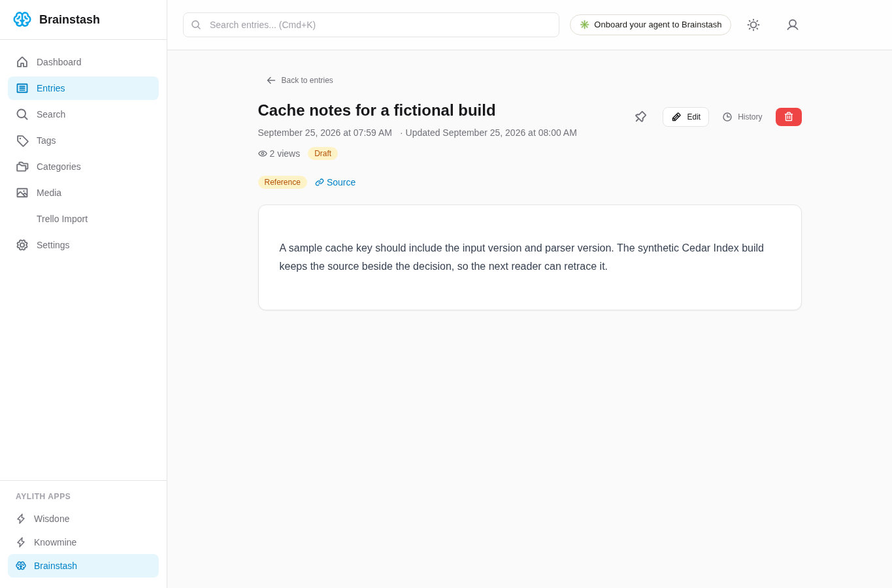Click the pencil icon on the Edit button
Image resolution: width=892 pixels, height=588 pixels.
(x=676, y=117)
